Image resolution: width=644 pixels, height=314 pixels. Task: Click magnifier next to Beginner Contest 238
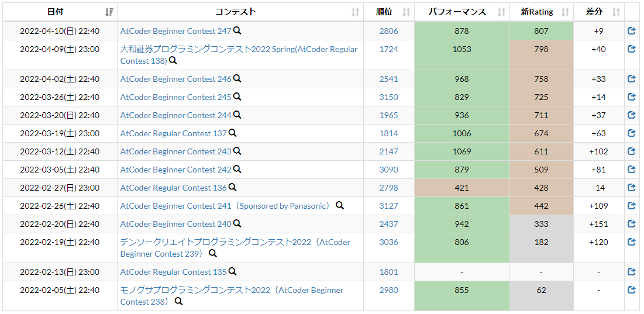click(178, 301)
